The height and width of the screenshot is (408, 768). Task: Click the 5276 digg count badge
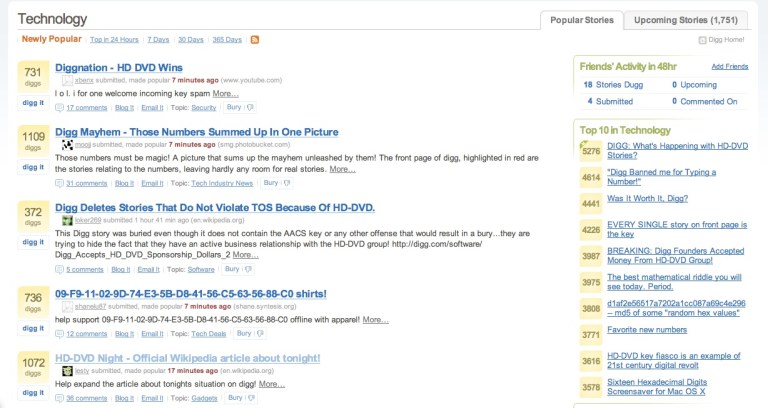pos(591,151)
